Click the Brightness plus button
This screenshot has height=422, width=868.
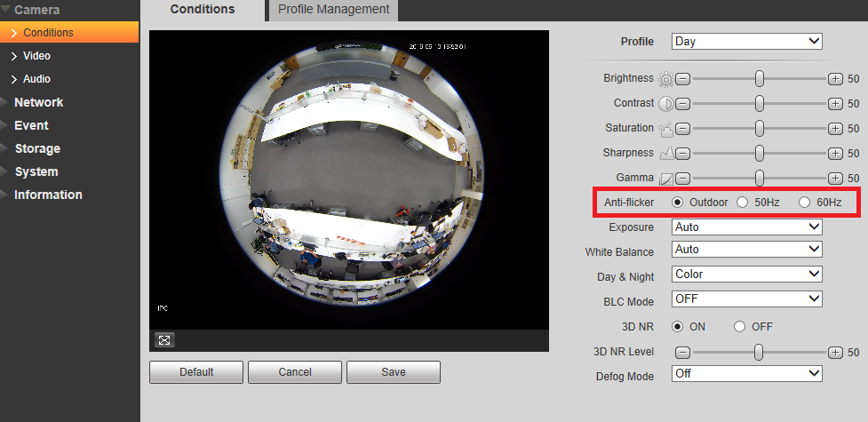(835, 79)
